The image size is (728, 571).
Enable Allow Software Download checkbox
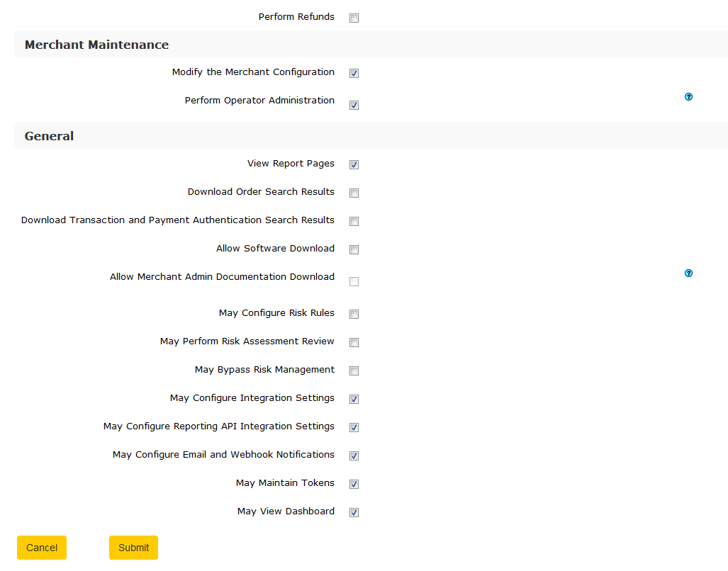(x=354, y=250)
